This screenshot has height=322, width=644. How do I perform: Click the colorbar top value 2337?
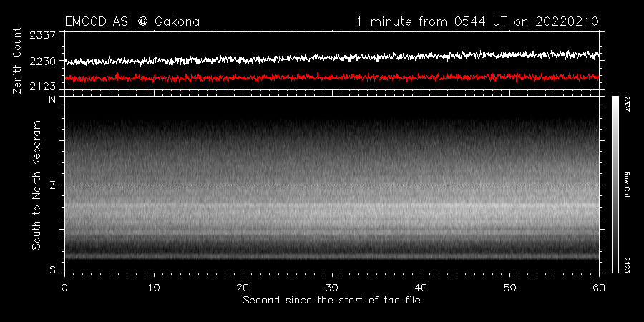(627, 102)
